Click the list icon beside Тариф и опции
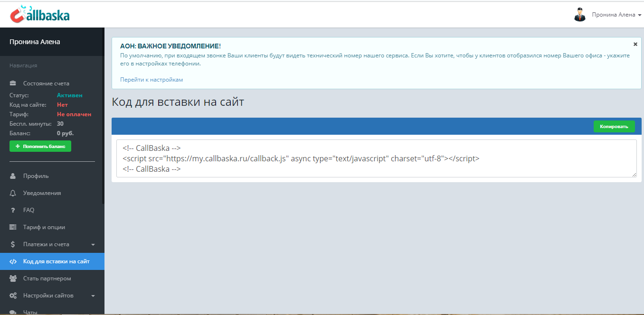The width and height of the screenshot is (644, 315). click(x=12, y=227)
